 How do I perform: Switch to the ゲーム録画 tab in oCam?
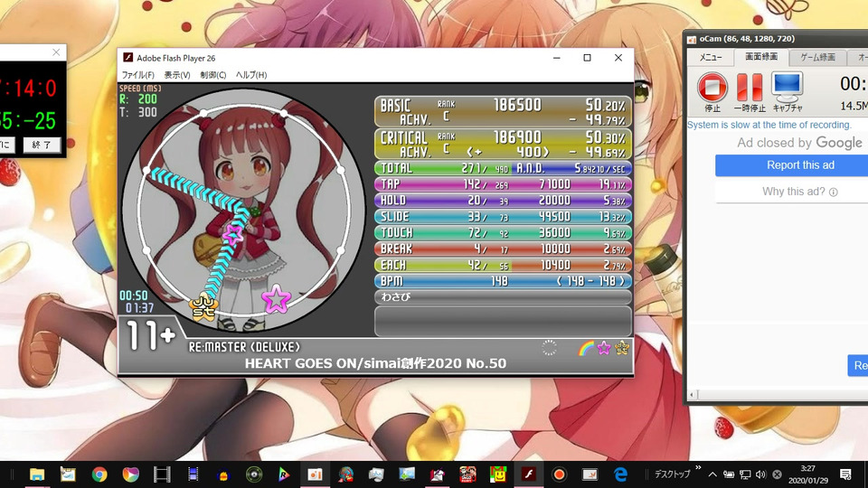(x=817, y=58)
